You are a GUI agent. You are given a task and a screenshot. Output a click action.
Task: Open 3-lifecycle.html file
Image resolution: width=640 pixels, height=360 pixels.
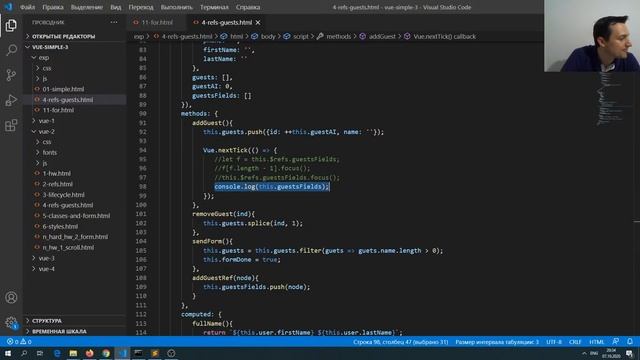tap(64, 195)
